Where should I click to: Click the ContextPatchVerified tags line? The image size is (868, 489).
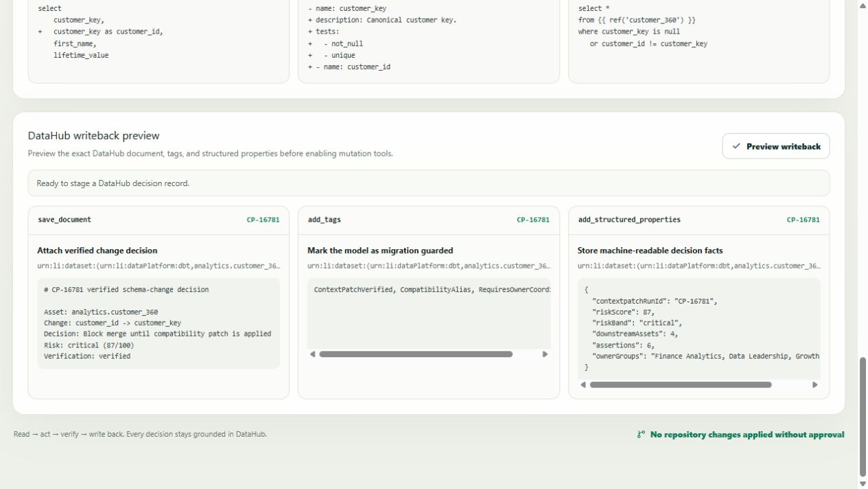tap(432, 290)
